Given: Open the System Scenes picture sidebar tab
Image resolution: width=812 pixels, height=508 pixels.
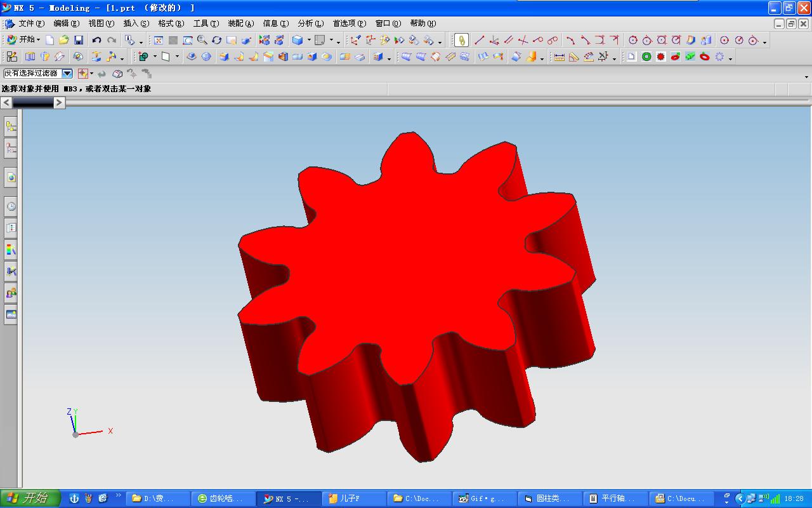Looking at the screenshot, I should (x=11, y=314).
